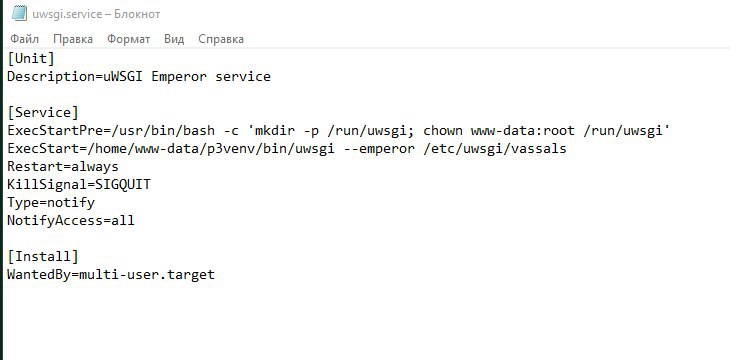Open the Вид menu

tap(174, 39)
